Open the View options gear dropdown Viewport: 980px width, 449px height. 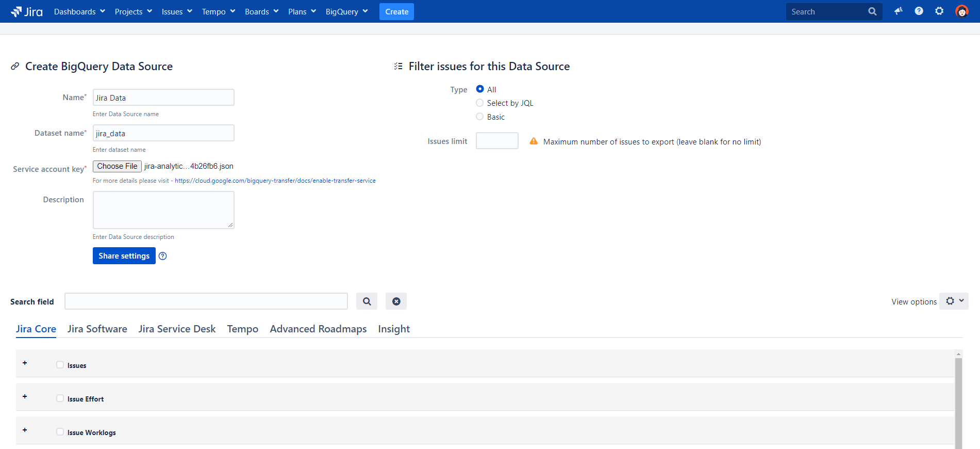pyautogui.click(x=954, y=301)
